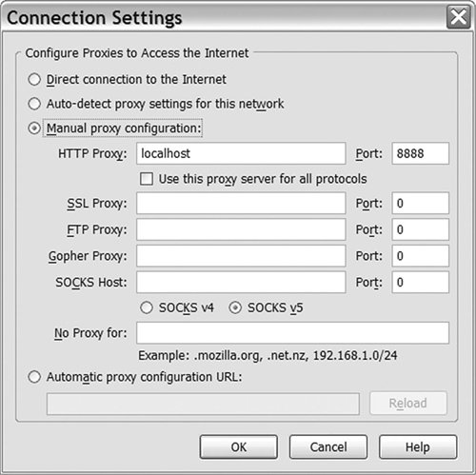Click the Cancel button

point(328,446)
